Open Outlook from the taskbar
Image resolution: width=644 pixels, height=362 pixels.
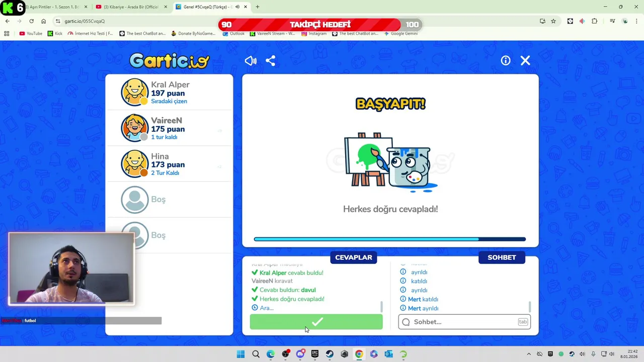click(388, 354)
